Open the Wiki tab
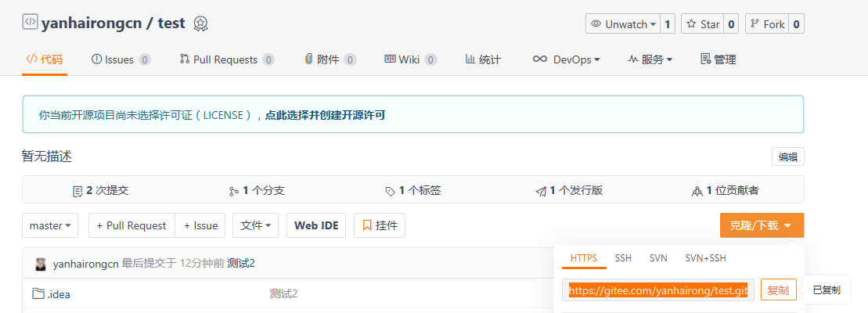868x313 pixels. tap(411, 59)
